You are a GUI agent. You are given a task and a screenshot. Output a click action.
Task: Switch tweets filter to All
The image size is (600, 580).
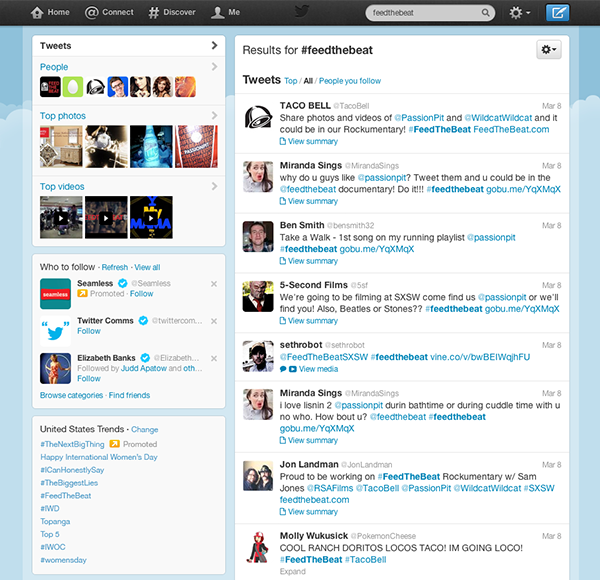coord(308,81)
